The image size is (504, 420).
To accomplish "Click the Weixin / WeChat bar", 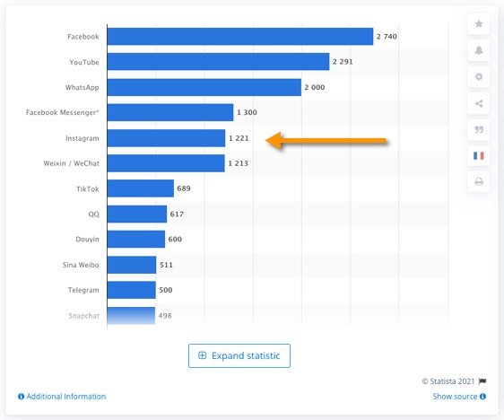I will (166, 163).
